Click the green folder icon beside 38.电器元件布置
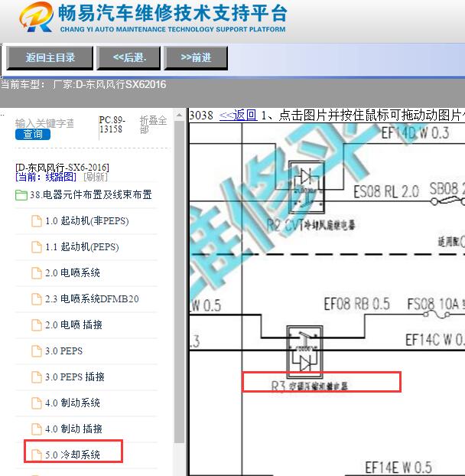465x476 pixels. 21,195
